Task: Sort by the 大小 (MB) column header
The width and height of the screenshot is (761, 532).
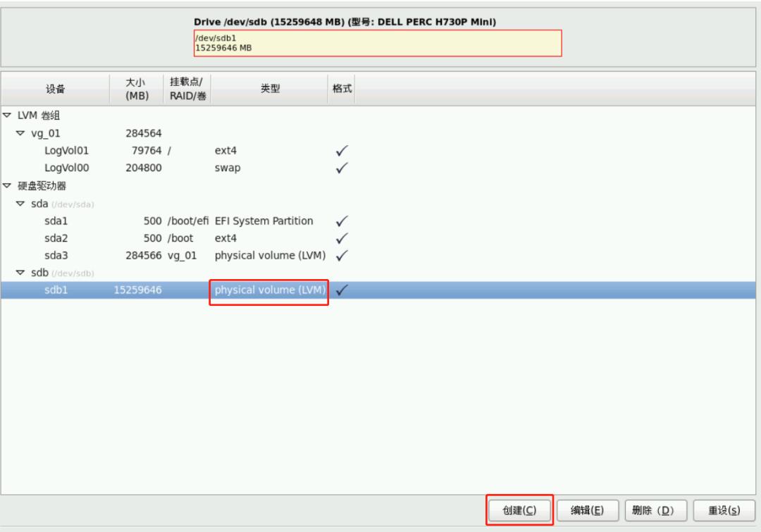Action: 137,89
